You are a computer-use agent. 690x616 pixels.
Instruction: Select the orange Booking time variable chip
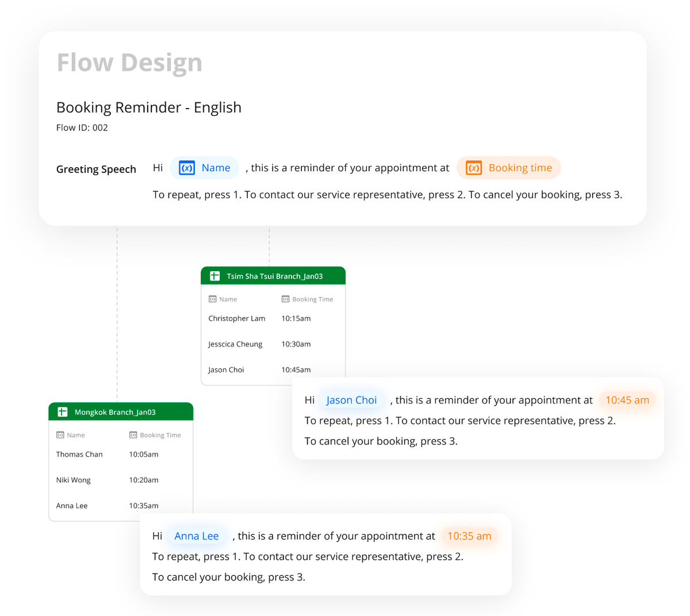[x=509, y=168]
